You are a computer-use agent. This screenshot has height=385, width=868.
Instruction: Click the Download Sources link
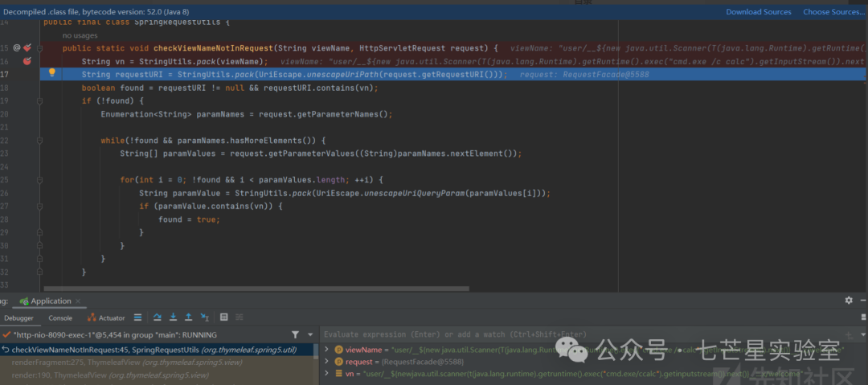click(759, 11)
